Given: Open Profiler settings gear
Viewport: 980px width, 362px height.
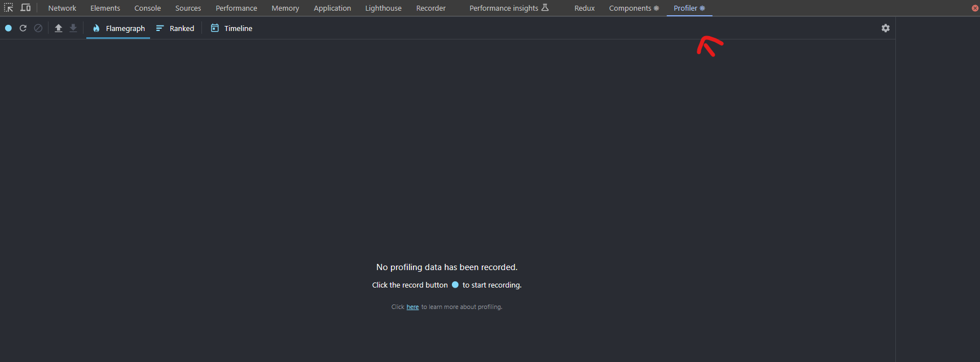Looking at the screenshot, I should click(x=885, y=28).
